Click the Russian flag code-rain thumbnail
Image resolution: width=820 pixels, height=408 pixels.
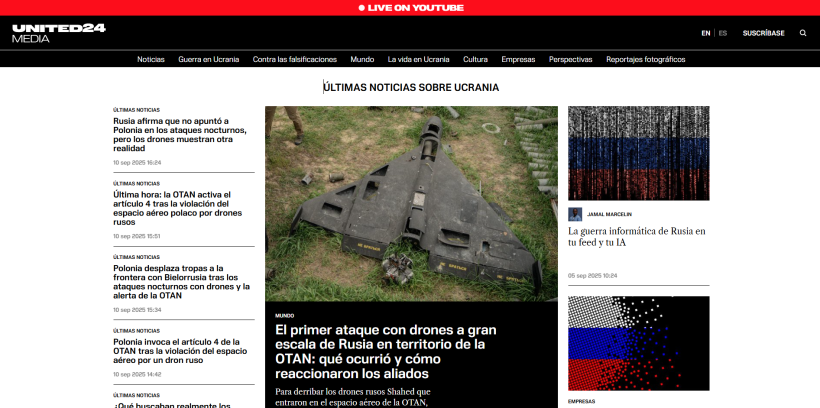639,153
